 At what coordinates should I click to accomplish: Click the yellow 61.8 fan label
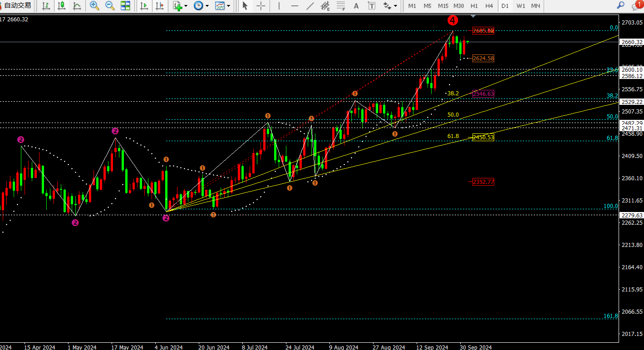(453, 136)
